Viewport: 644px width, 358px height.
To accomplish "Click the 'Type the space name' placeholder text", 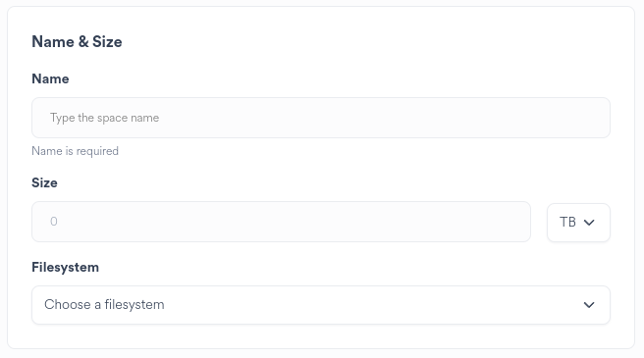I will [x=104, y=118].
